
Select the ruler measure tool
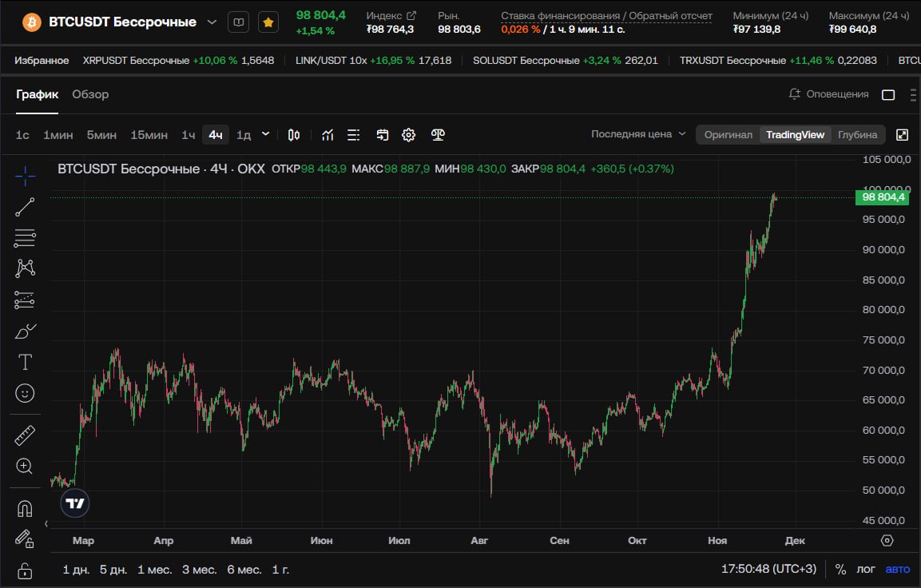pos(25,435)
